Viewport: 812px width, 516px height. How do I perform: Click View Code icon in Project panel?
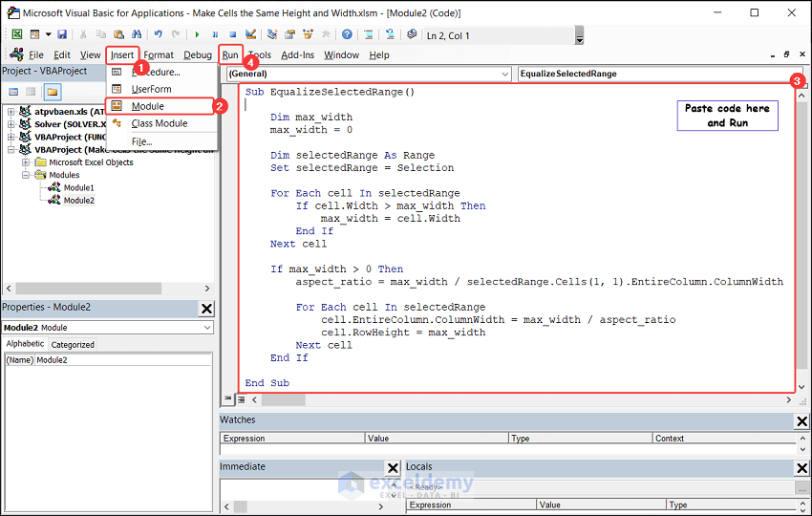pyautogui.click(x=14, y=92)
